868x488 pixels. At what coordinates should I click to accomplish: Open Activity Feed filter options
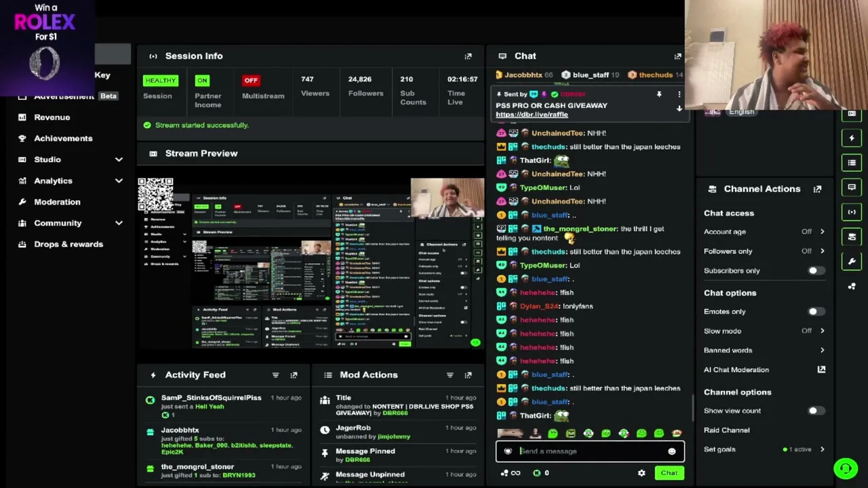pyautogui.click(x=275, y=375)
